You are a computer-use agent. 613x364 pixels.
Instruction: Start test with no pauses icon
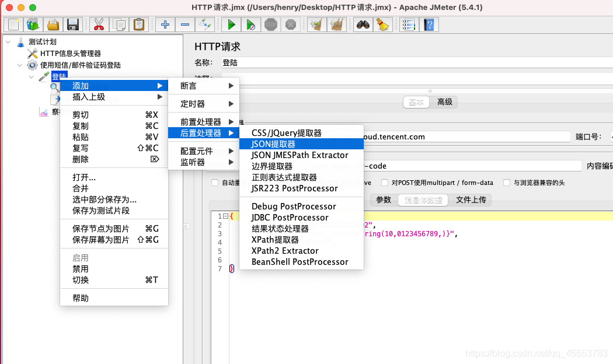251,24
